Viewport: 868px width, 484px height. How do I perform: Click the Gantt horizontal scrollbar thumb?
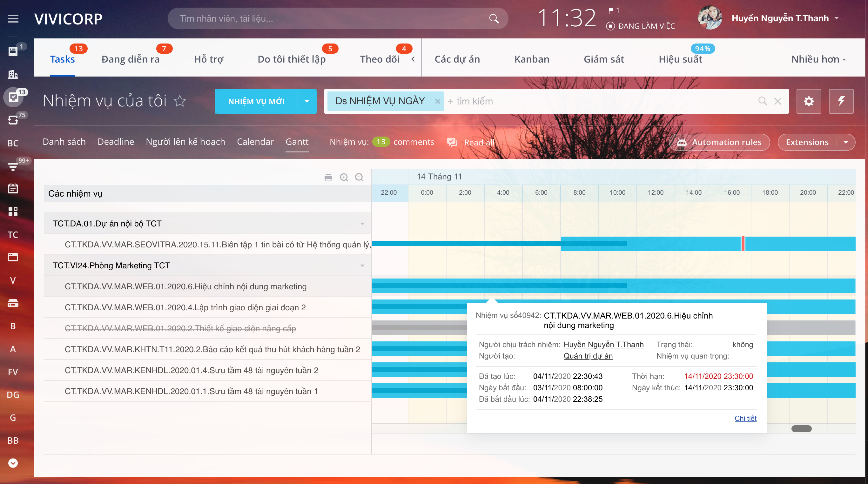[801, 429]
